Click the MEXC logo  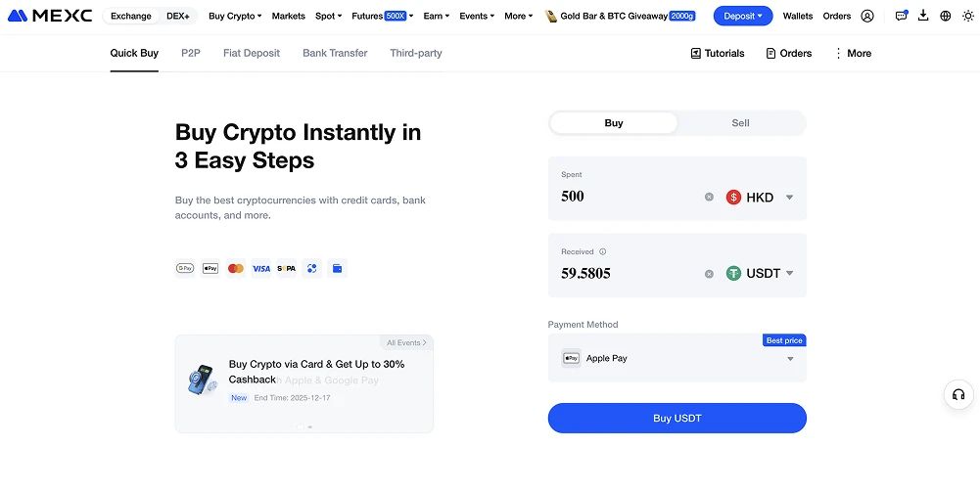(x=50, y=16)
